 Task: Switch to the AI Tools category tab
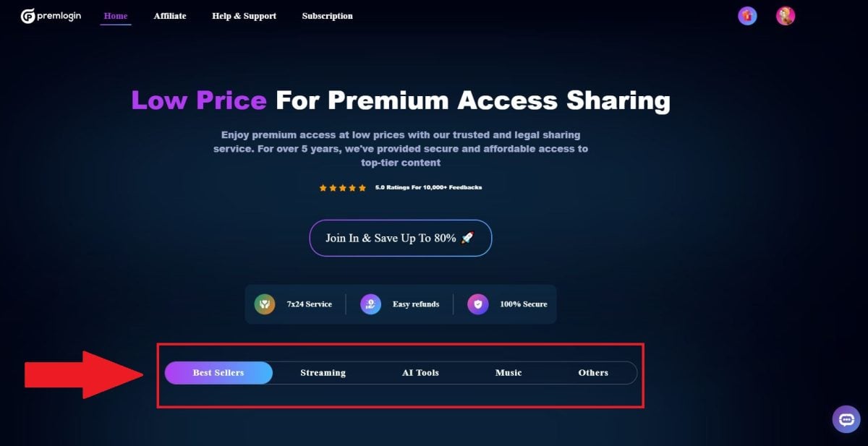coord(420,372)
